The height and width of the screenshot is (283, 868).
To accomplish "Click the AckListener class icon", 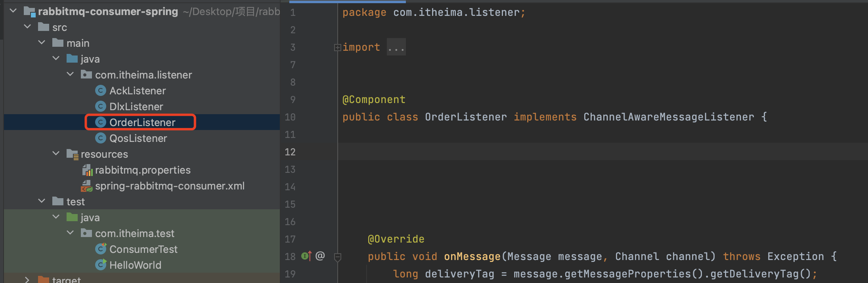I will pyautogui.click(x=101, y=91).
